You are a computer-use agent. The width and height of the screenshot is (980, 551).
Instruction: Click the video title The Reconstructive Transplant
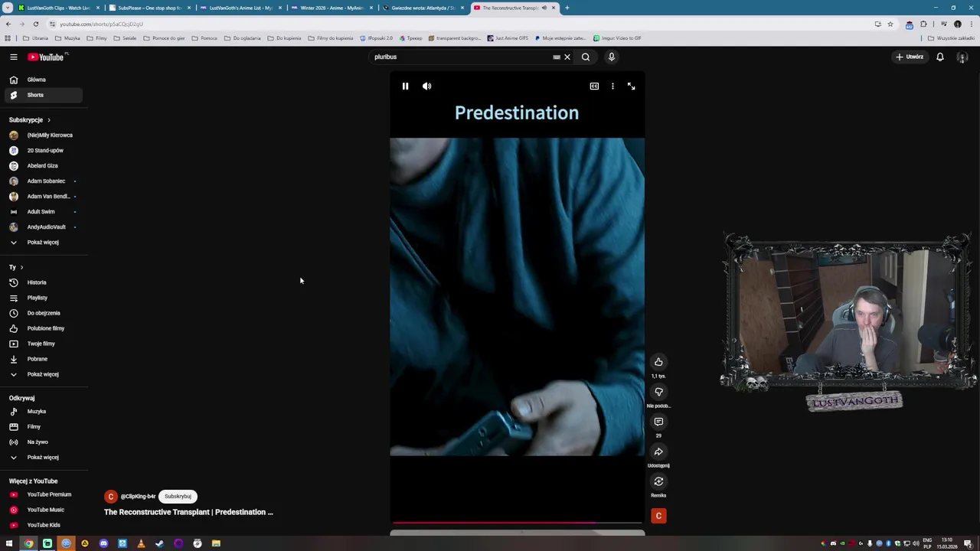point(188,512)
